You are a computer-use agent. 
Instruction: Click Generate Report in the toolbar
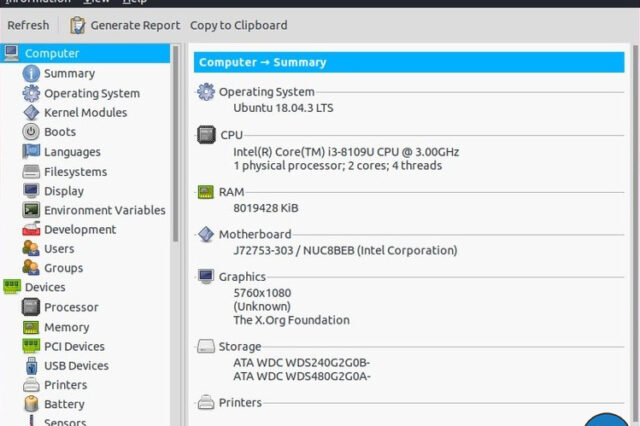point(125,25)
